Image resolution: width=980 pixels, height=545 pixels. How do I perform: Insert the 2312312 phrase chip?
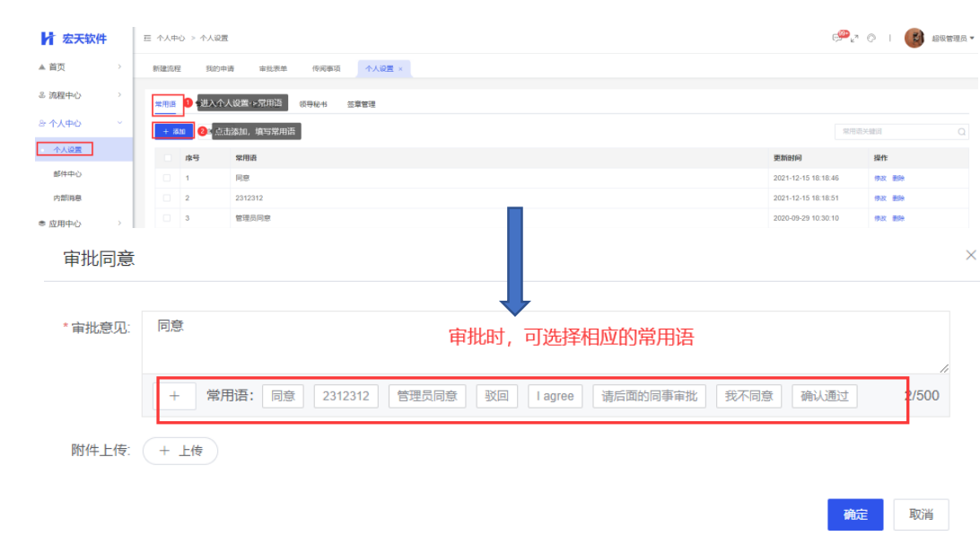346,396
